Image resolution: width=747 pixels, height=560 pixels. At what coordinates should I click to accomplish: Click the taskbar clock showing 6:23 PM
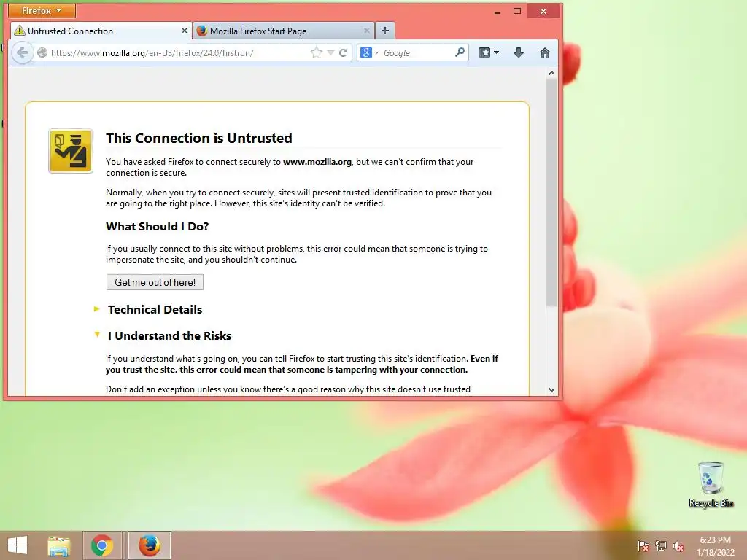point(715,546)
